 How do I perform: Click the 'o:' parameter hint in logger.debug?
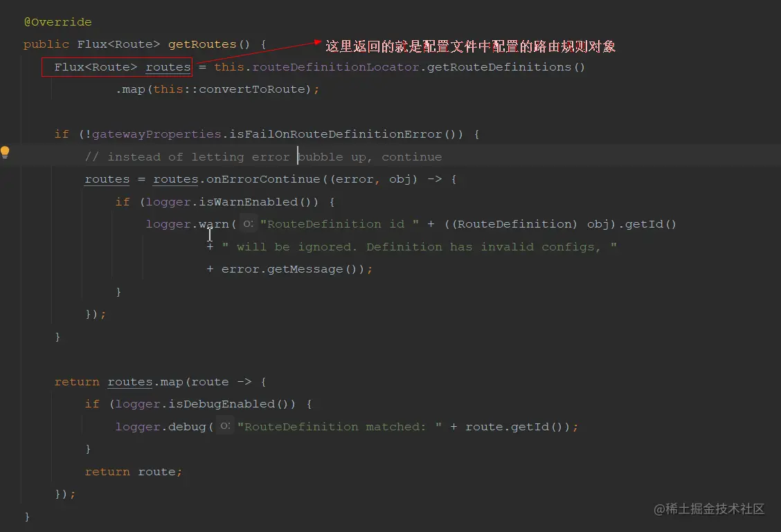(225, 426)
